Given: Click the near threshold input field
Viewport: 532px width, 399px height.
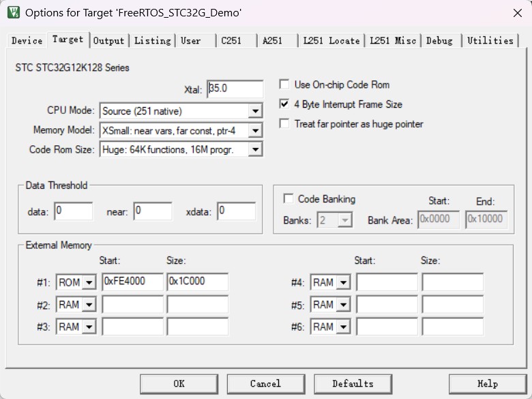Looking at the screenshot, I should [x=153, y=211].
